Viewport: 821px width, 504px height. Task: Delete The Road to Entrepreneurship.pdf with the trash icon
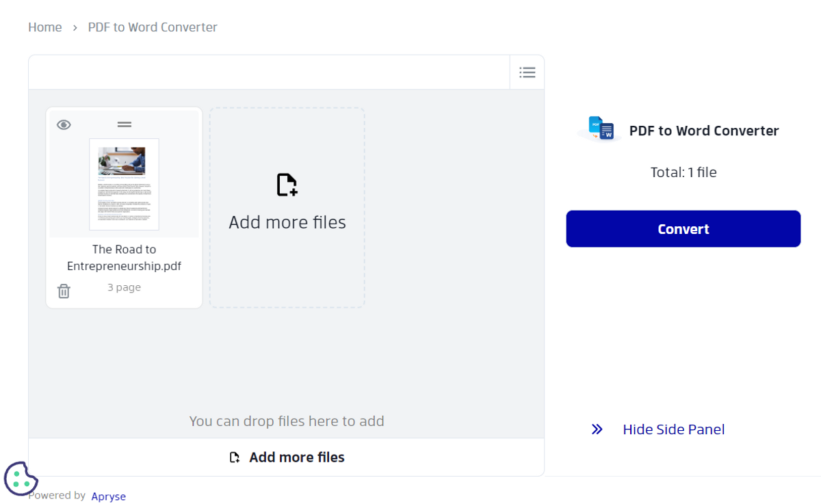[x=64, y=291]
